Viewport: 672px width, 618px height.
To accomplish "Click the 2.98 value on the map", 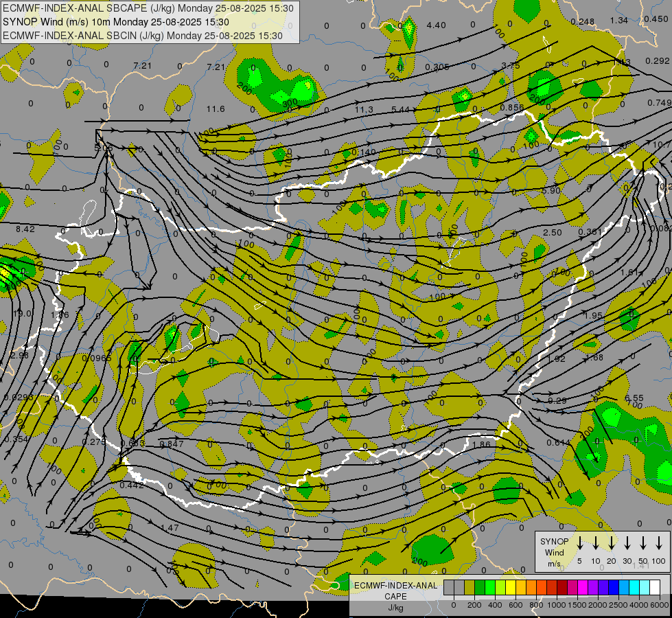I will coord(19,355).
